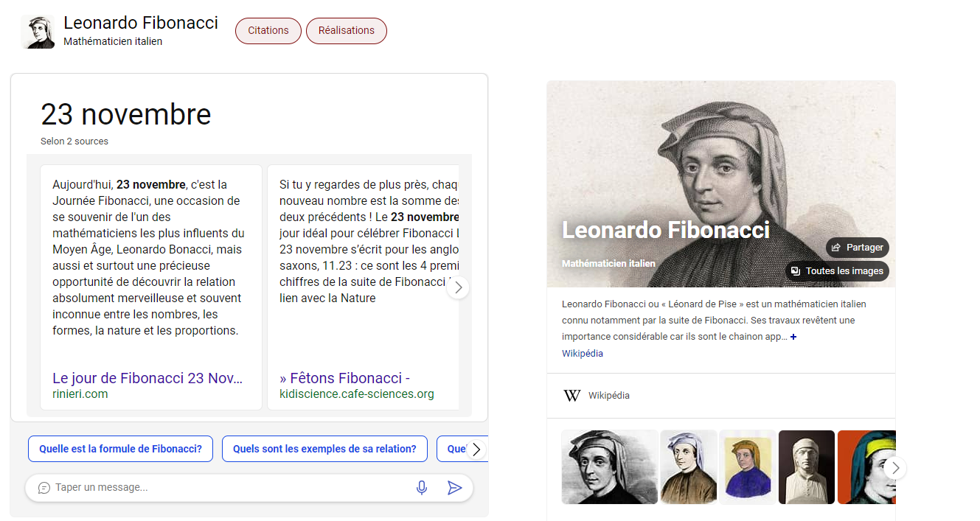Viewport: 980px width, 521px height.
Task: Expand the description with the plus sign
Action: click(x=793, y=337)
